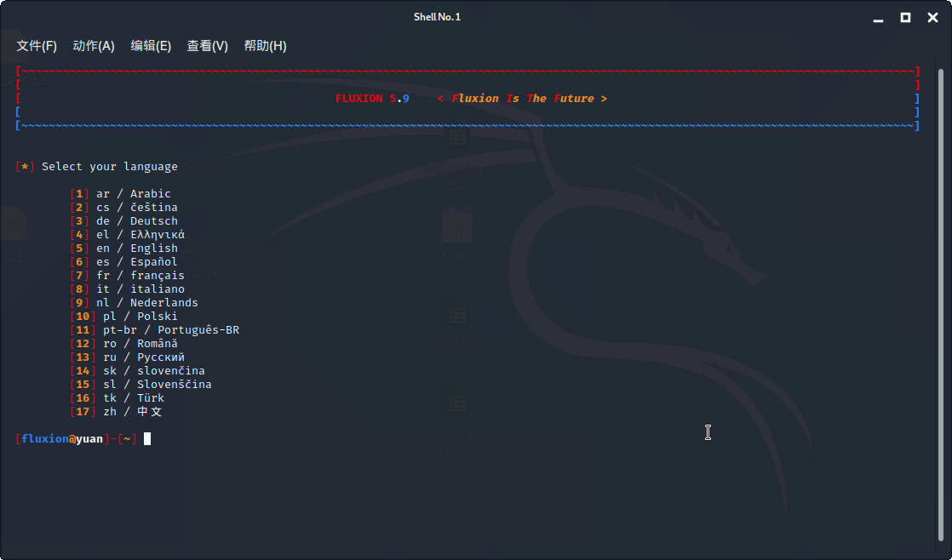The height and width of the screenshot is (560, 952).
Task: Open the 查看(V) menu
Action: coord(207,46)
